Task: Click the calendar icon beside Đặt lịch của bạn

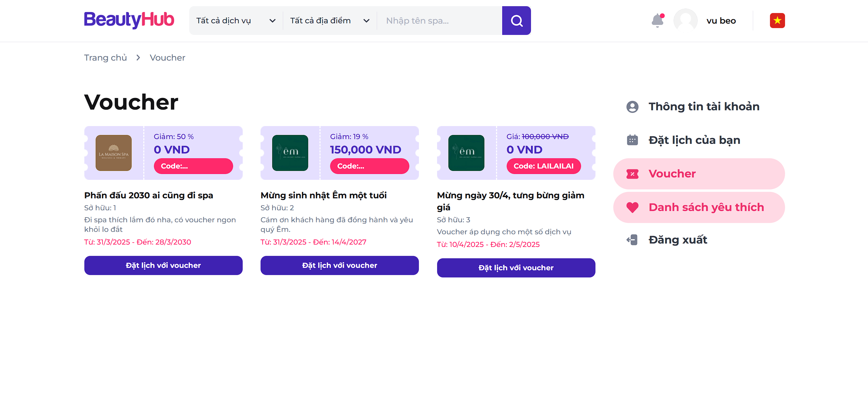Action: pos(632,140)
